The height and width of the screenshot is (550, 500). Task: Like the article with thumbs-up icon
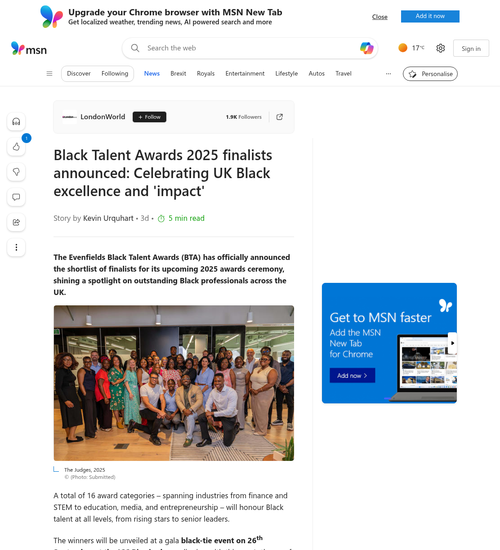click(16, 147)
